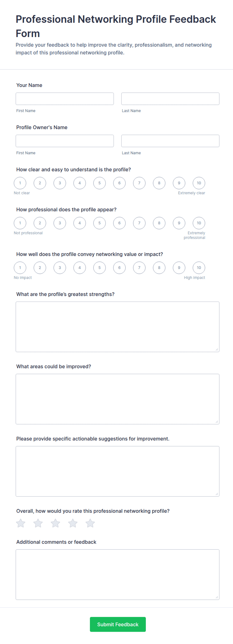Click Profile Owner's last name field

click(170, 141)
